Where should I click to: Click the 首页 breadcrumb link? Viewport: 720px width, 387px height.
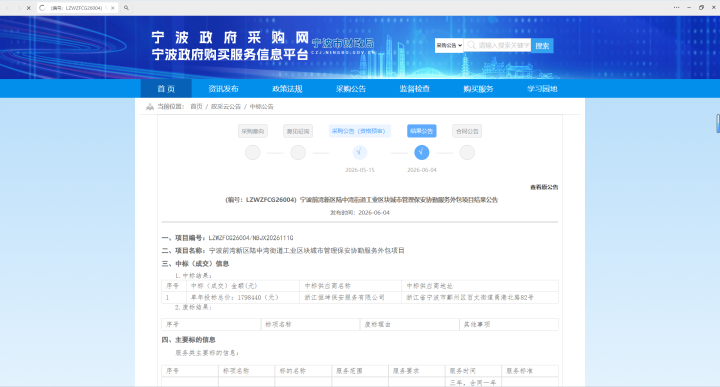tap(196, 107)
